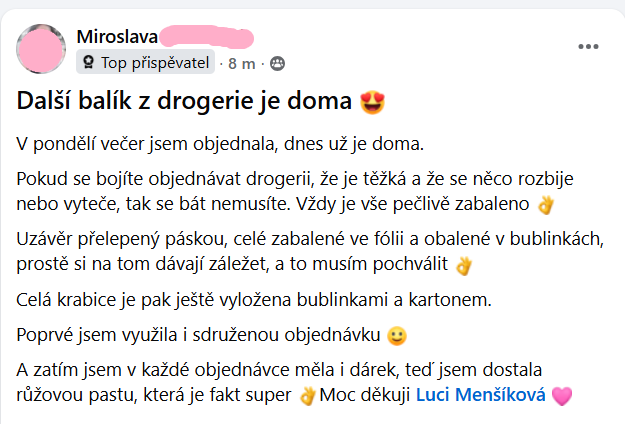625x424 pixels.
Task: Click the heart-eyes emoji in the headline
Action: (372, 102)
